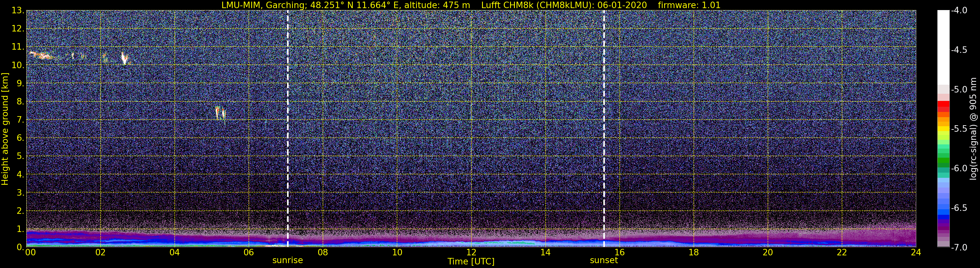Click the 18 tick label on time axis
The image size is (980, 268).
click(x=694, y=253)
